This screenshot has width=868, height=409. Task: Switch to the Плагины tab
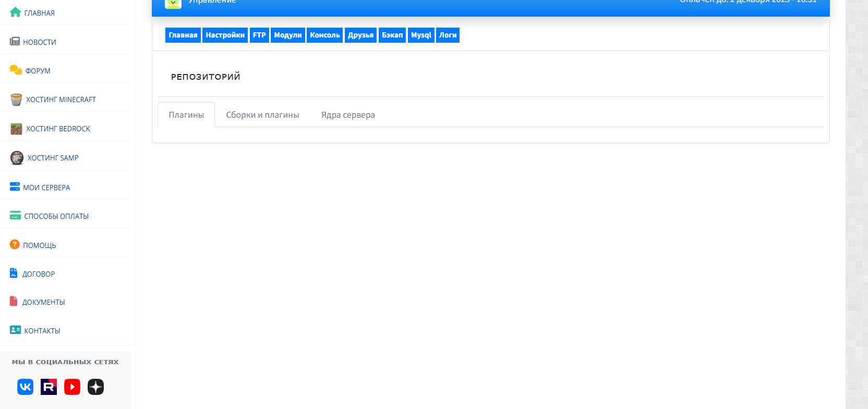pos(186,115)
